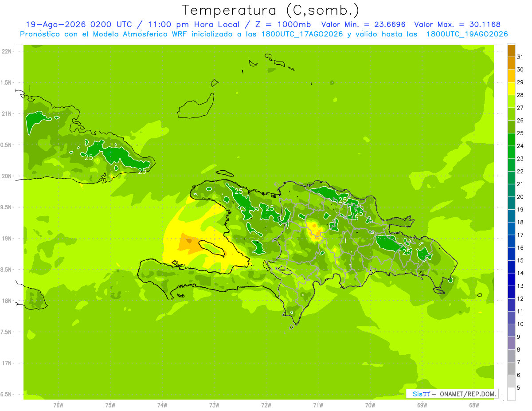Click the '17N' latitude axis label
The width and height of the screenshot is (532, 411).
tap(6, 363)
